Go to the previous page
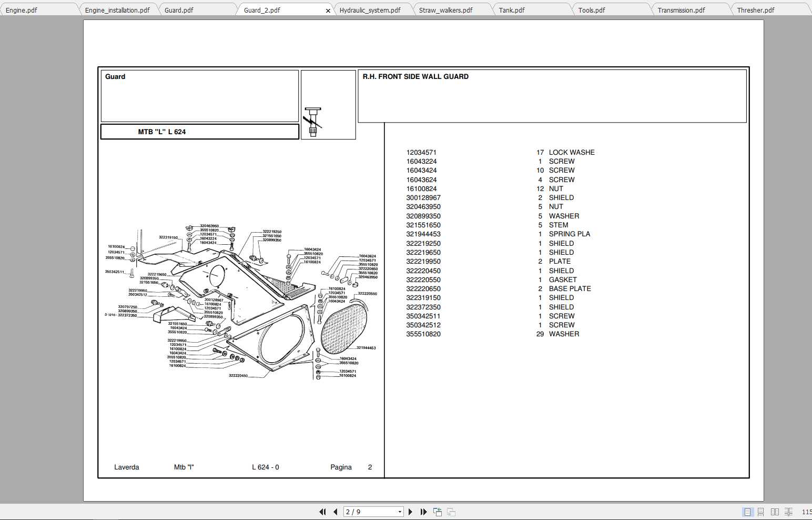The height and width of the screenshot is (520, 812). pos(335,512)
